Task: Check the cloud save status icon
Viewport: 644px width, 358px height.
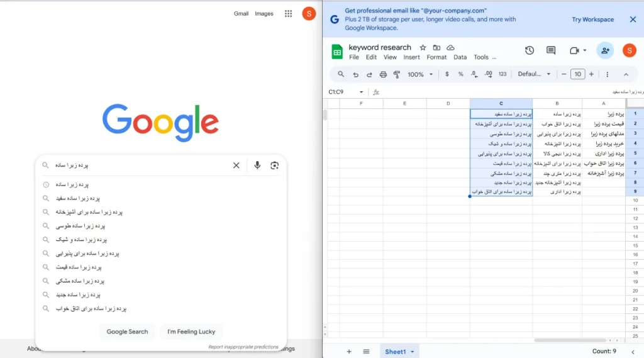Action: pyautogui.click(x=450, y=48)
